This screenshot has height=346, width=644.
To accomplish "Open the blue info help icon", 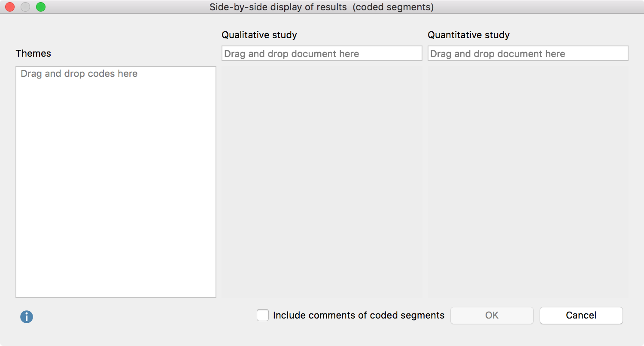I will 27,317.
